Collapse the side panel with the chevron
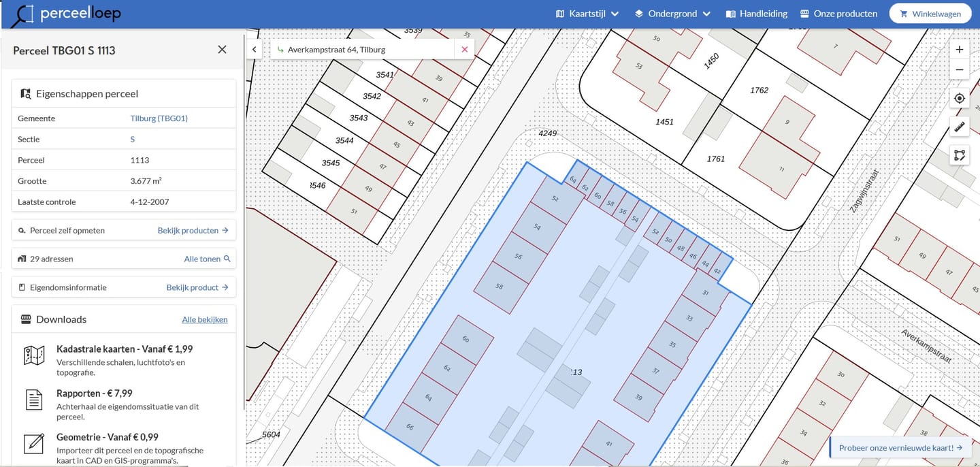 254,50
